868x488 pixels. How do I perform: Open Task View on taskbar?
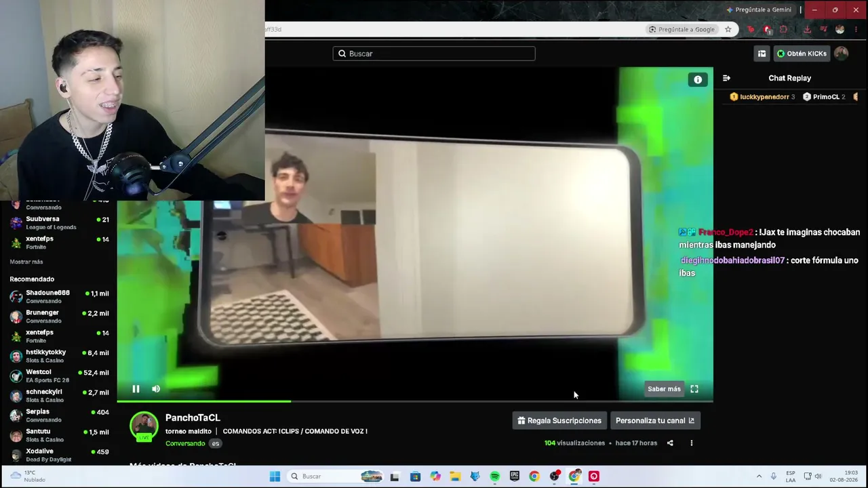[x=395, y=476]
